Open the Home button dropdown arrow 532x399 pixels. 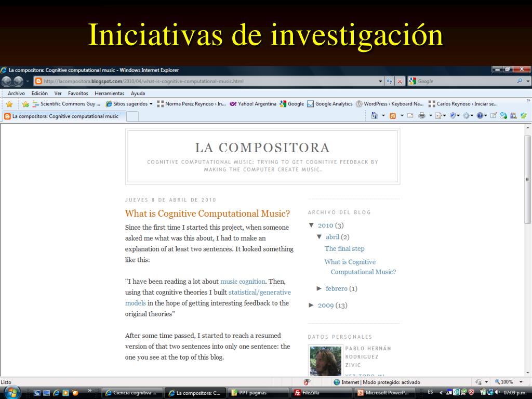[x=383, y=116]
